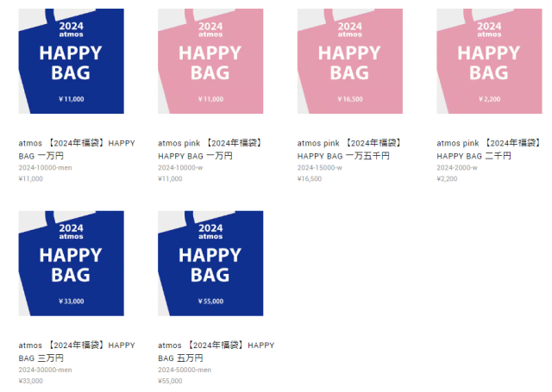Click atmos pink HAPPY BAG 一万五千円 title
Image resolution: width=552 pixels, height=392 pixels.
point(349,149)
